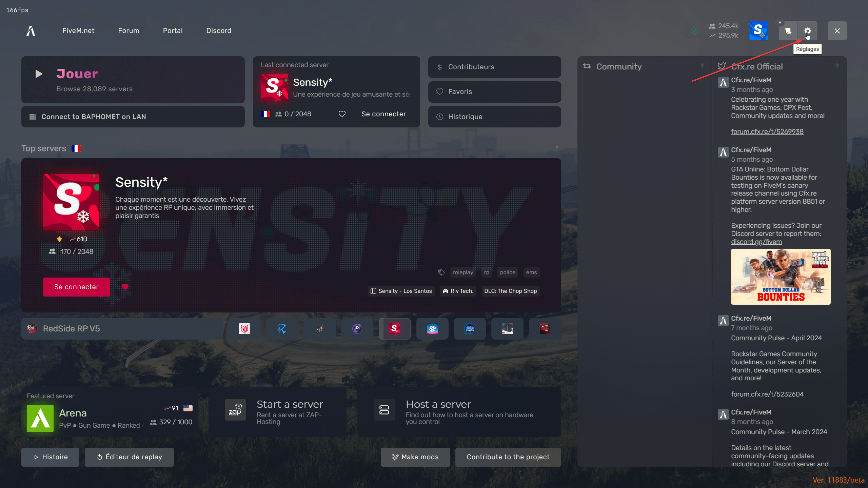Image resolution: width=868 pixels, height=488 pixels.
Task: Select the dark red server icon at carousel end
Action: [x=545, y=329]
